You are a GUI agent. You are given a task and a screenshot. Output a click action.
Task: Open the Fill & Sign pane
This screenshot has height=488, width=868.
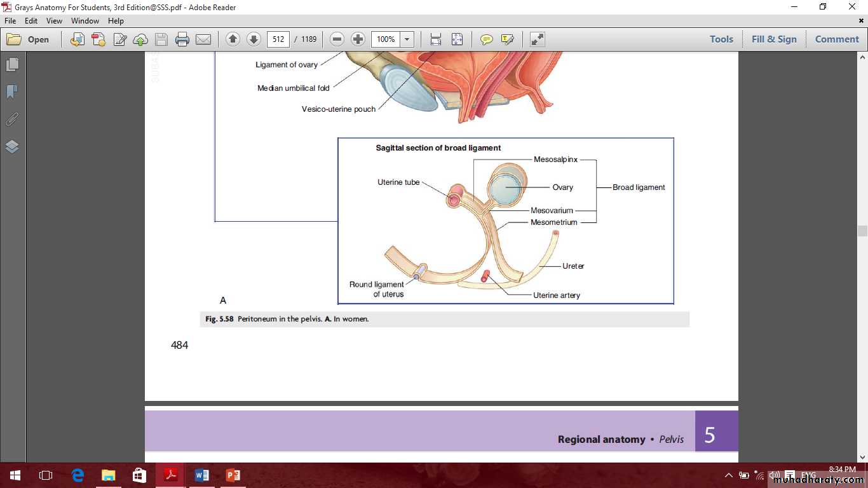773,39
